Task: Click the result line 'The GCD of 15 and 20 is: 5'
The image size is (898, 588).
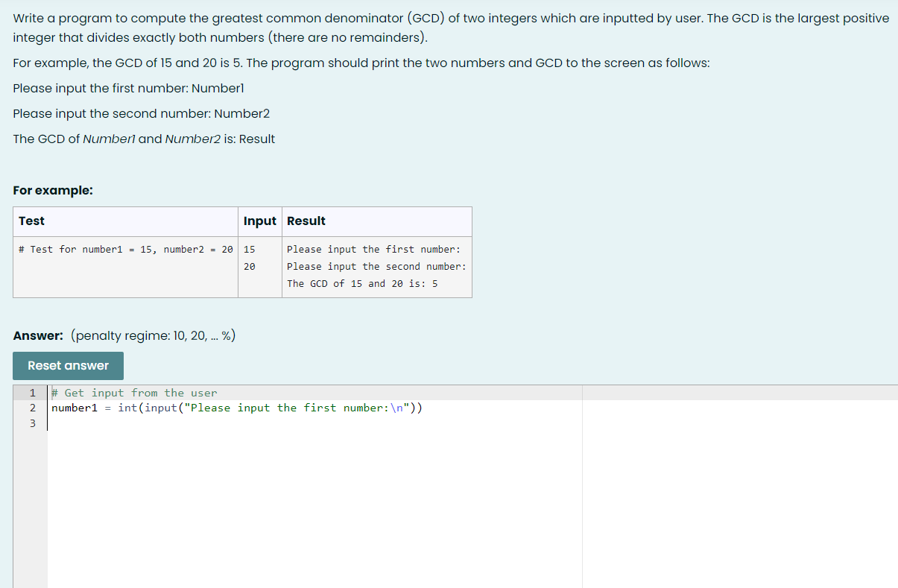Action: pos(362,283)
